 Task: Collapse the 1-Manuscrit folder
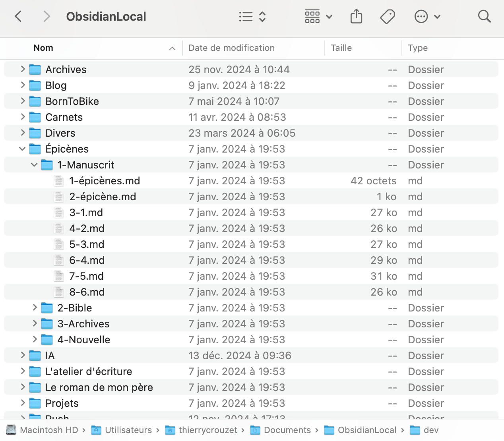tap(34, 164)
